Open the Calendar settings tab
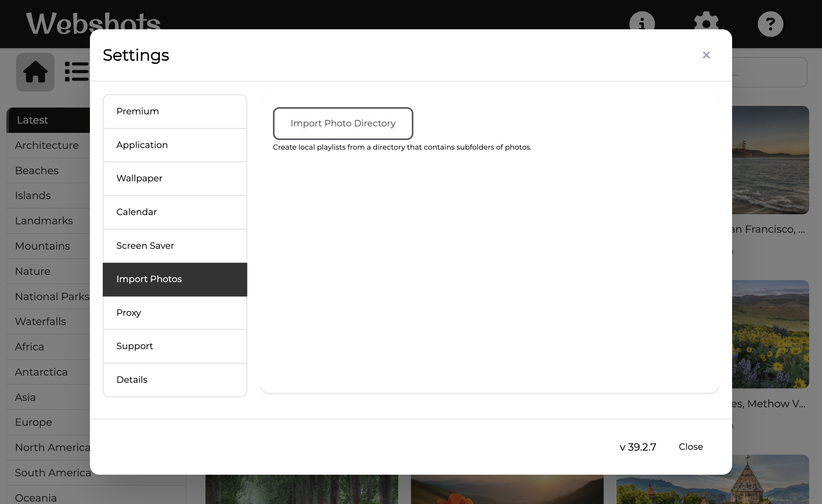The height and width of the screenshot is (504, 822). pos(175,212)
